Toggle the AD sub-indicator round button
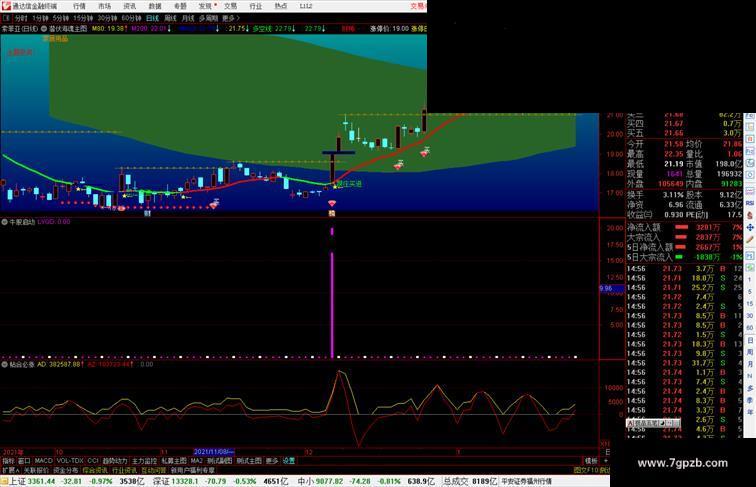 (5, 365)
